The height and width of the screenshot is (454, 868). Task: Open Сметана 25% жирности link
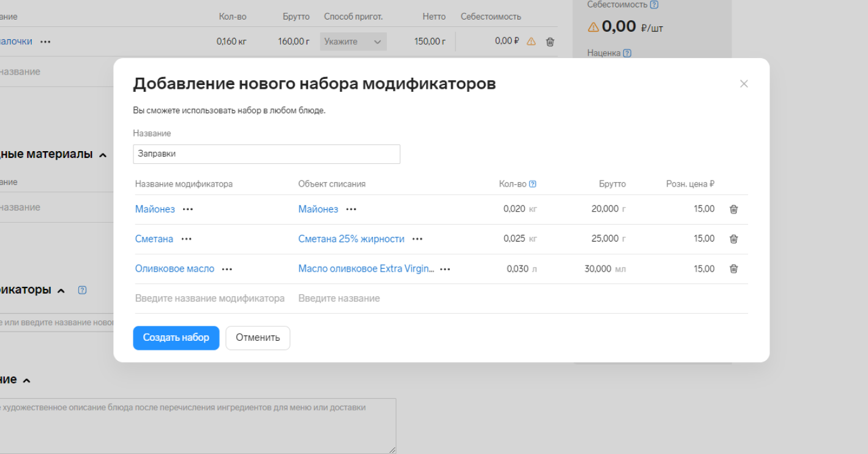pos(351,239)
